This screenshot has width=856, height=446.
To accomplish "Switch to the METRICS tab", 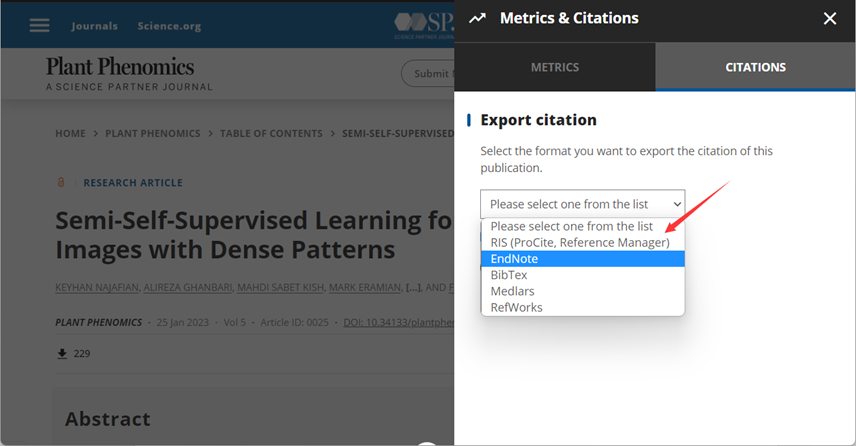I will pyautogui.click(x=555, y=67).
